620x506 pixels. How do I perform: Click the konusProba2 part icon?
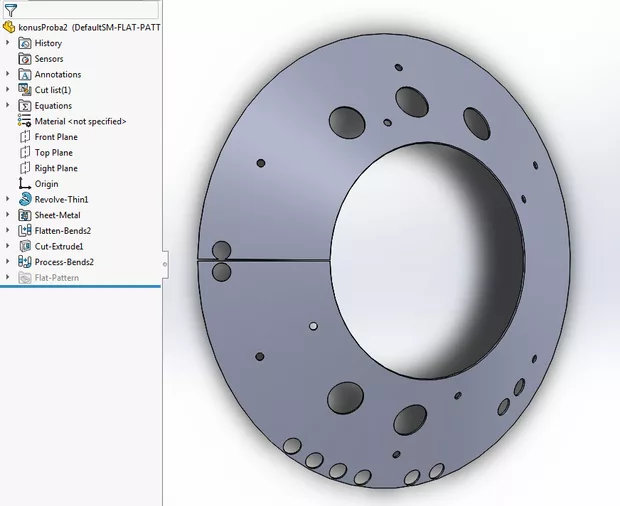(x=10, y=27)
